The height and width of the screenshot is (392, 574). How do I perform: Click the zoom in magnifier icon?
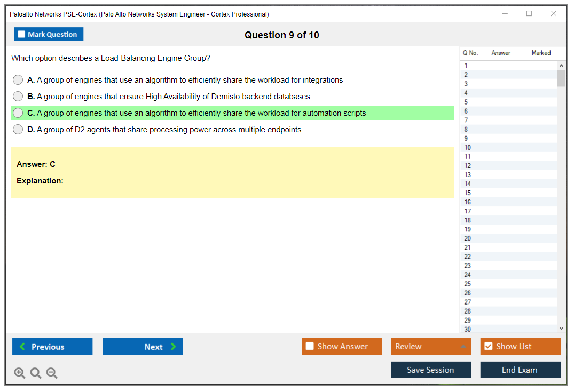[x=20, y=373]
